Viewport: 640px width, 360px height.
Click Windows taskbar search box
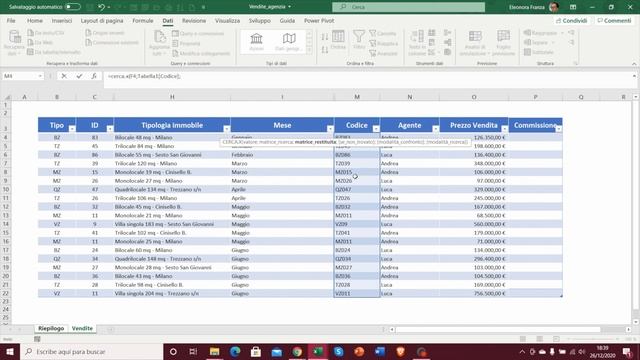coord(91,351)
